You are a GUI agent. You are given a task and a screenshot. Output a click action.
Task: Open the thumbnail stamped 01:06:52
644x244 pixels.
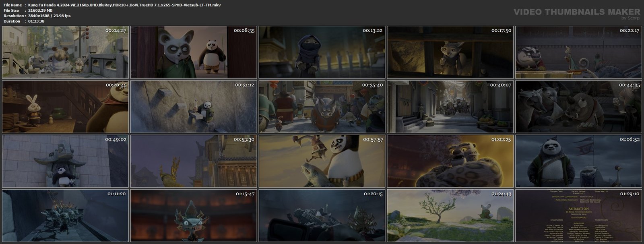tap(579, 161)
